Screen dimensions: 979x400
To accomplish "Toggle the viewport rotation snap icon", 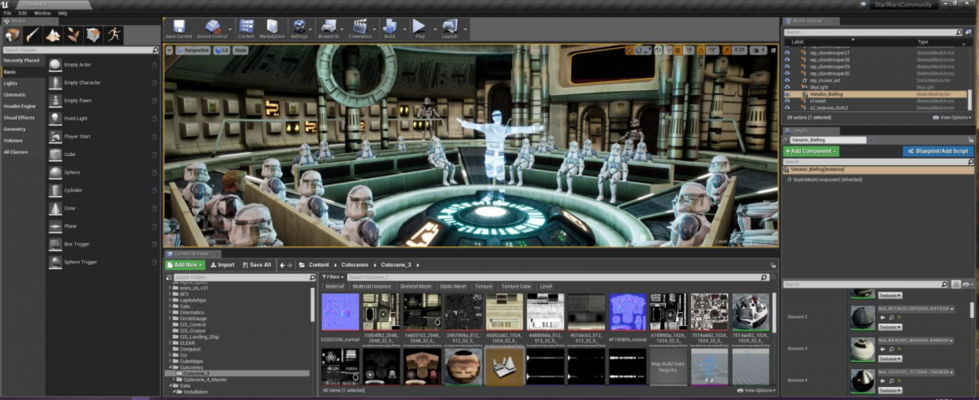I will pos(701,51).
